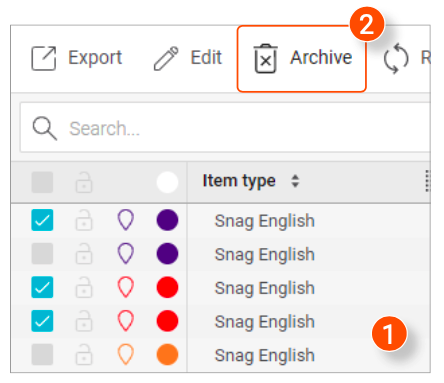Click the orange location pin
Image resolution: width=444 pixels, height=383 pixels.
click(x=126, y=355)
